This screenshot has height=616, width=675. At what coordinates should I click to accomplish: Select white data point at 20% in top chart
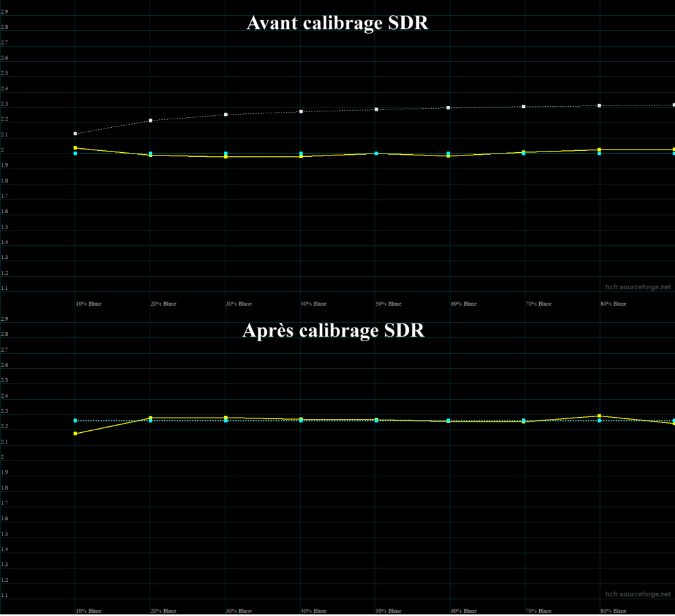pyautogui.click(x=151, y=121)
